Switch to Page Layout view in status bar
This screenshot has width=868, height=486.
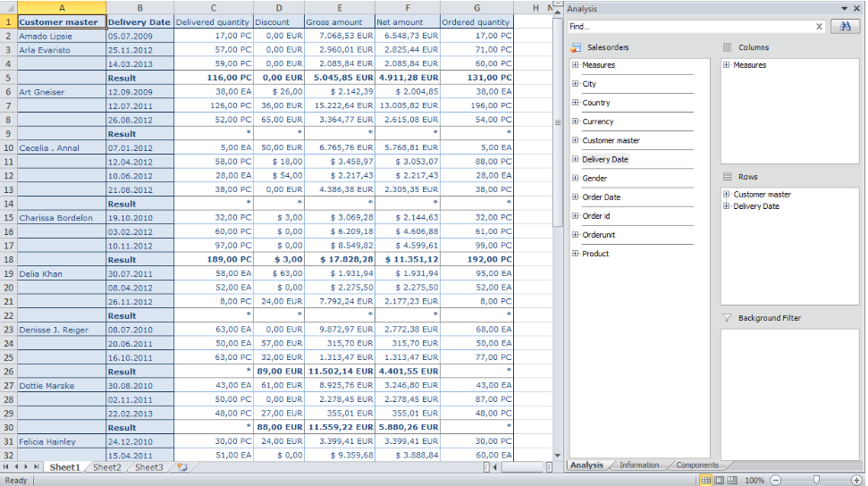(719, 480)
